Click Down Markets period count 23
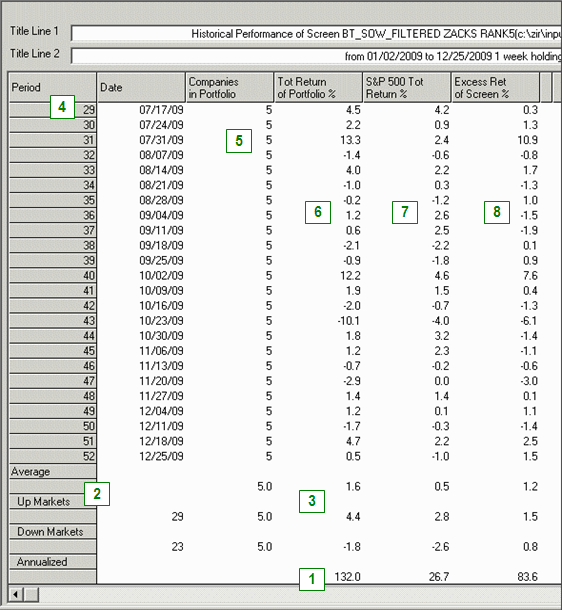This screenshot has width=562, height=610. pyautogui.click(x=177, y=547)
